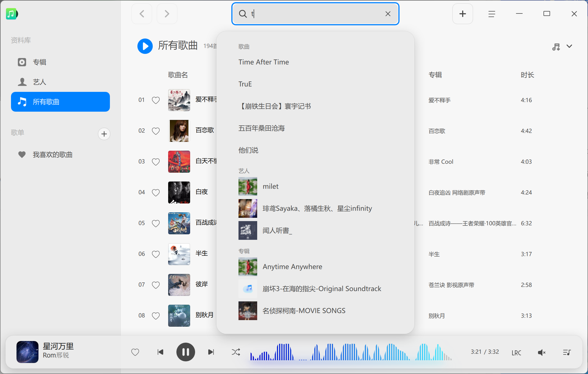Click album text 白夜追凶 网络剧原声带
This screenshot has height=374, width=588.
(x=457, y=193)
